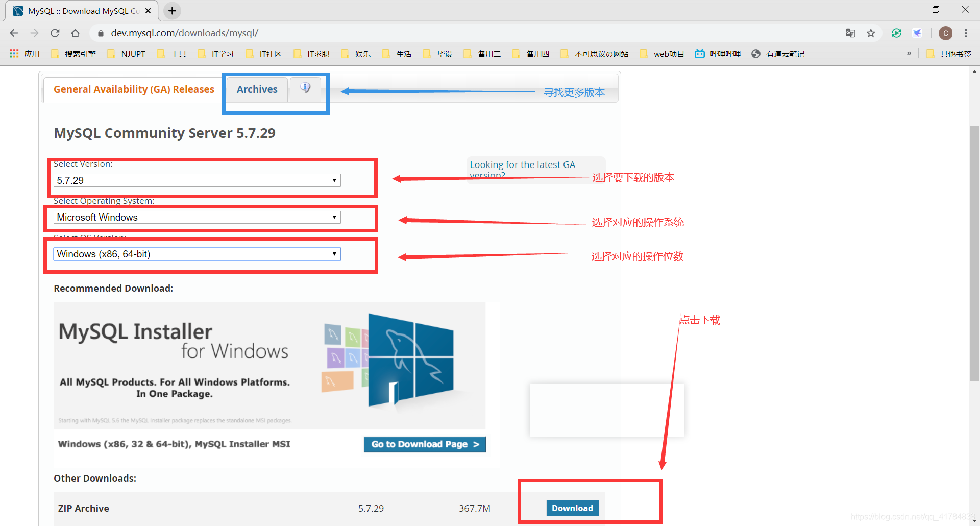This screenshot has height=526, width=980.
Task: Click the page vertical scrollbar thumb
Action: click(974, 253)
